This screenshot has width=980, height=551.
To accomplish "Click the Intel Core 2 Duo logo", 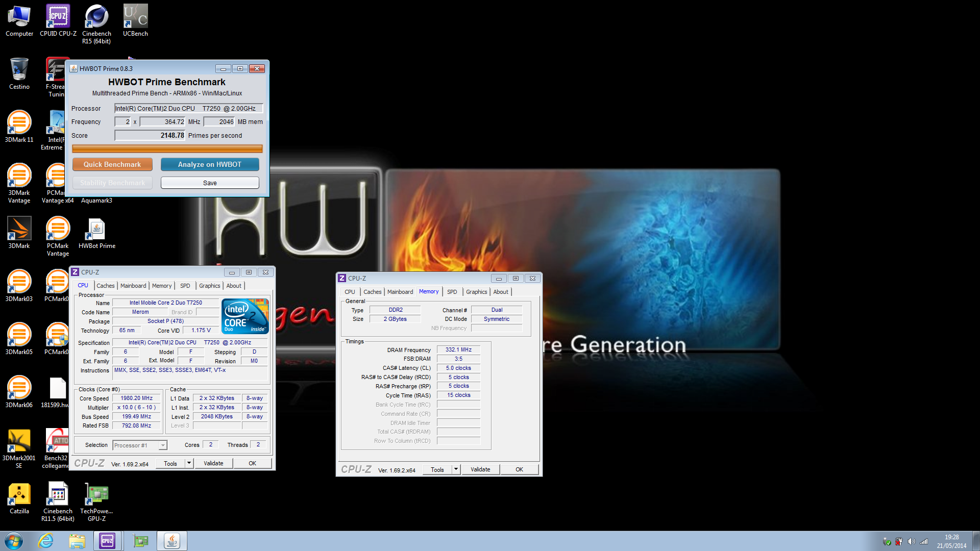I will tap(245, 316).
